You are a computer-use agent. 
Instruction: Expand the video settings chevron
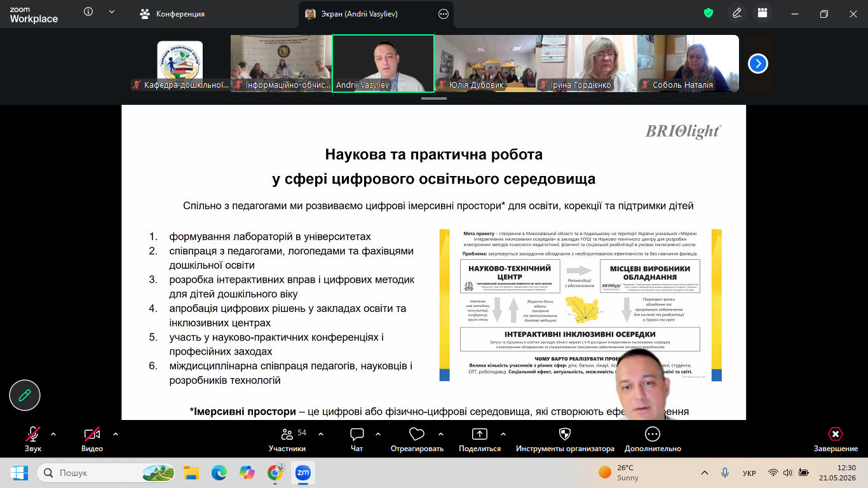click(x=116, y=435)
